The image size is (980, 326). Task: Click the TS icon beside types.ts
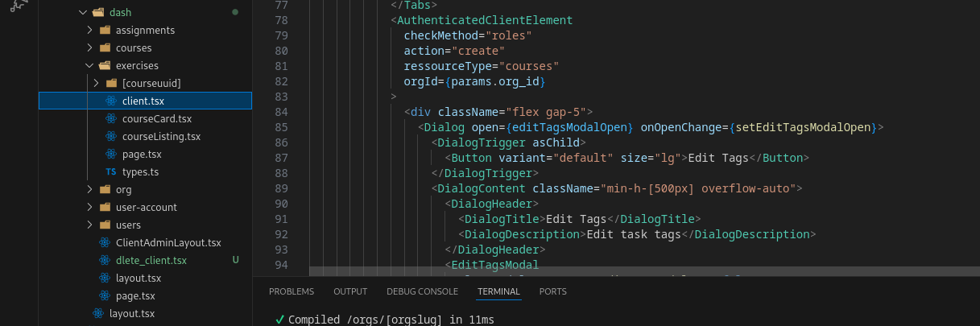tap(111, 172)
